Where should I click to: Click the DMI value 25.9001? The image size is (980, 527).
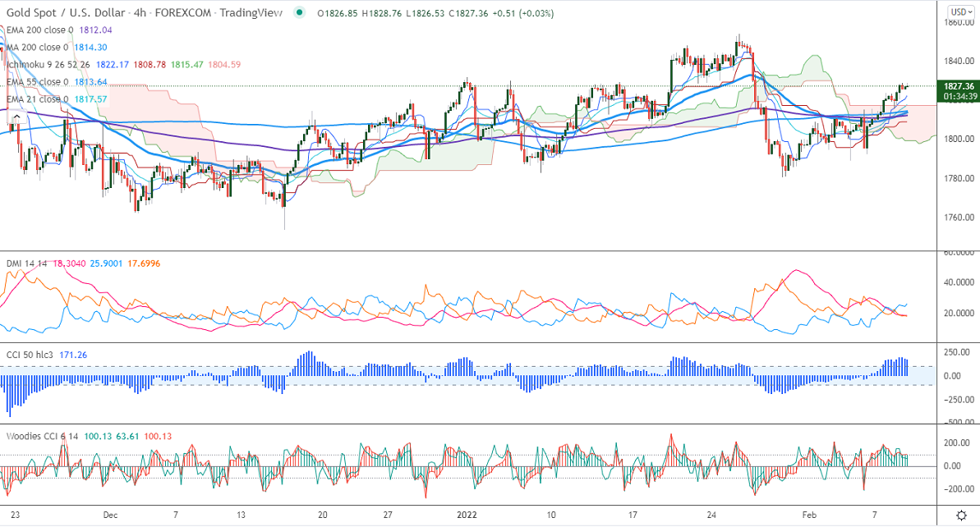click(x=106, y=263)
